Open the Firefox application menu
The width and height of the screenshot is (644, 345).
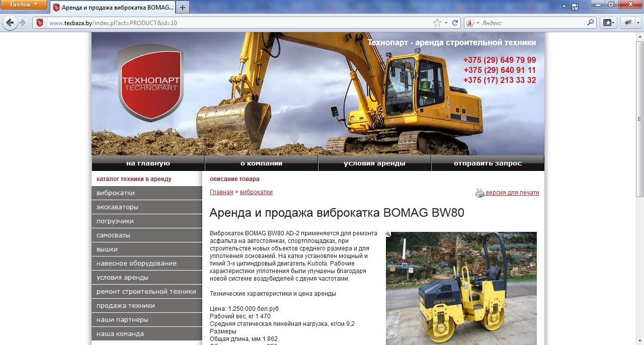[x=24, y=5]
